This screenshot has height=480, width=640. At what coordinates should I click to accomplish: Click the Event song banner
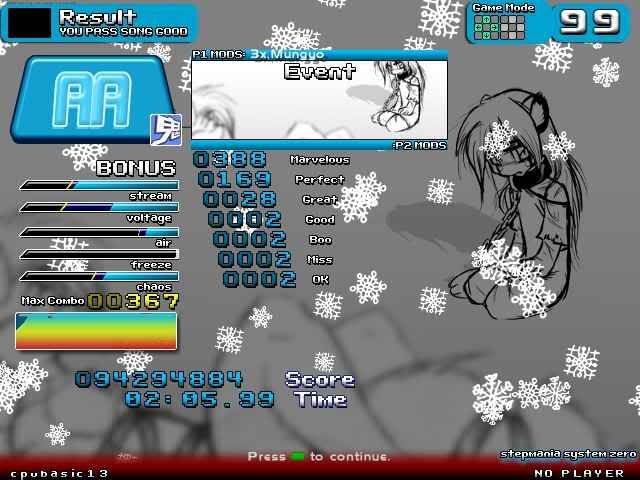click(319, 100)
